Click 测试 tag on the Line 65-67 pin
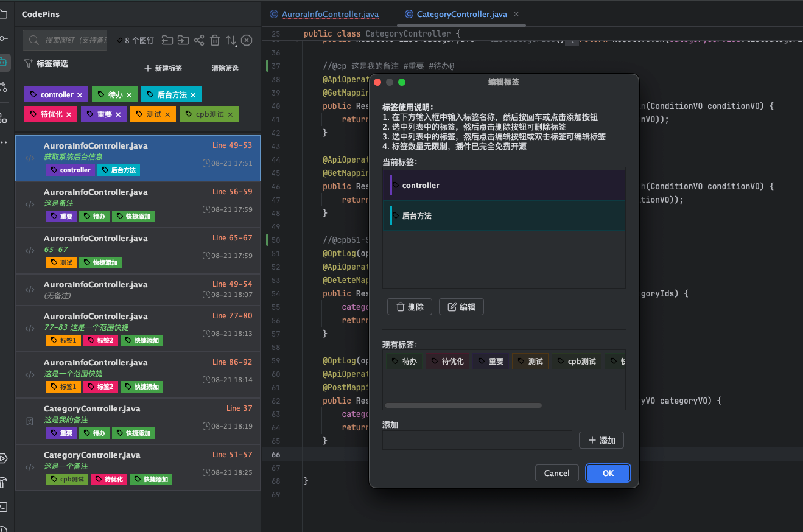Image resolution: width=803 pixels, height=532 pixels. (x=61, y=263)
